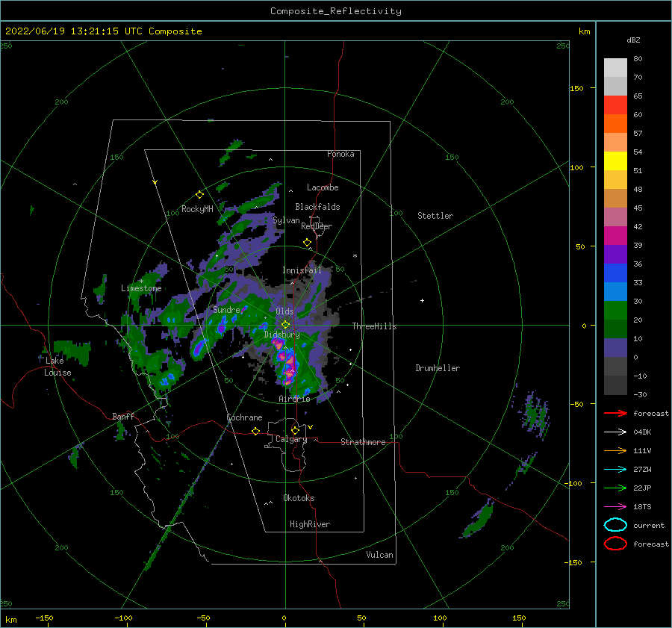672x628 pixels.
Task: Click the Limestone label on map
Action: point(141,288)
